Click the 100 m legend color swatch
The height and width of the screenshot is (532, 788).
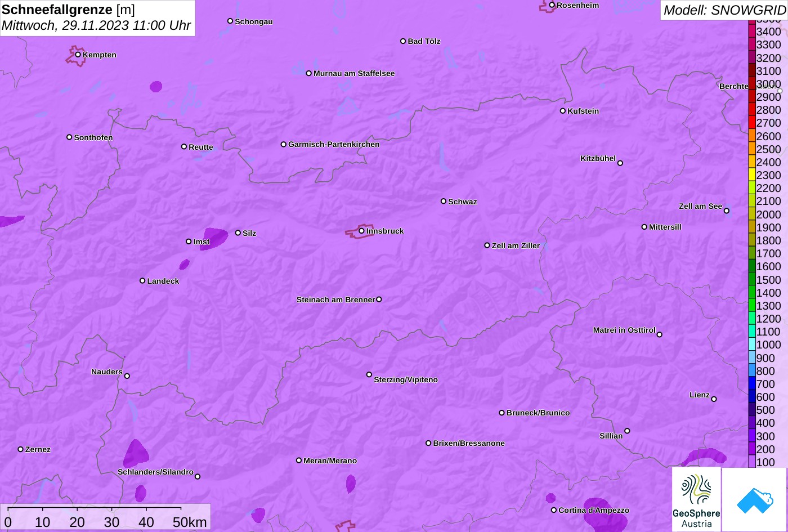tap(752, 462)
